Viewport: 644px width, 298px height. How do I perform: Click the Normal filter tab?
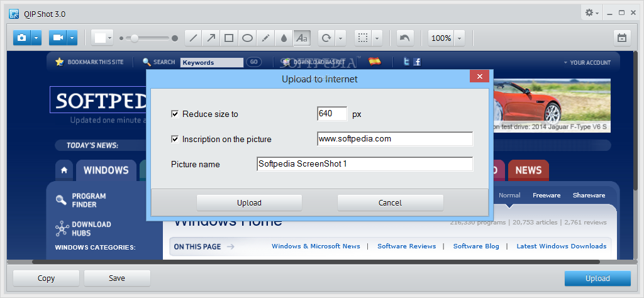click(x=509, y=196)
